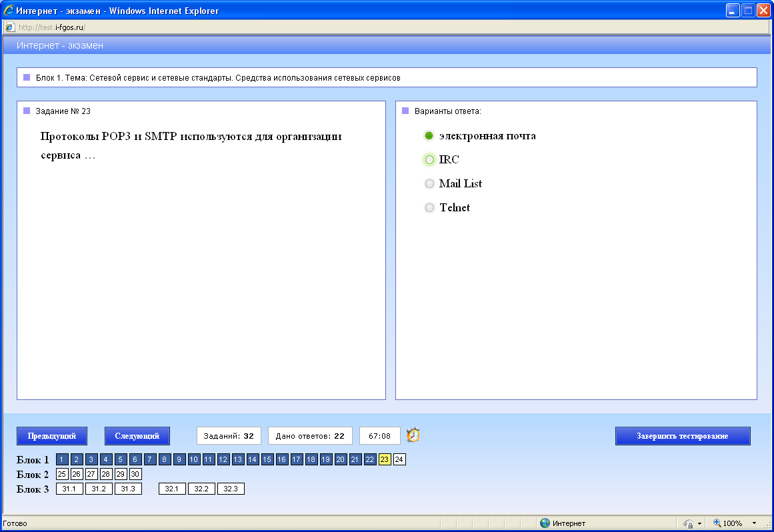Open question 25 in Блок 2

pos(62,474)
